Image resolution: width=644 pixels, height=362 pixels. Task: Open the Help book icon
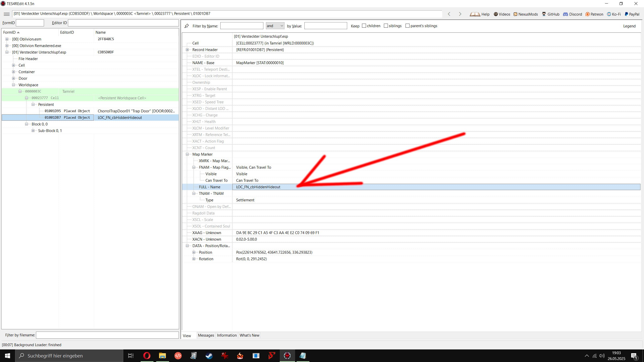475,14
